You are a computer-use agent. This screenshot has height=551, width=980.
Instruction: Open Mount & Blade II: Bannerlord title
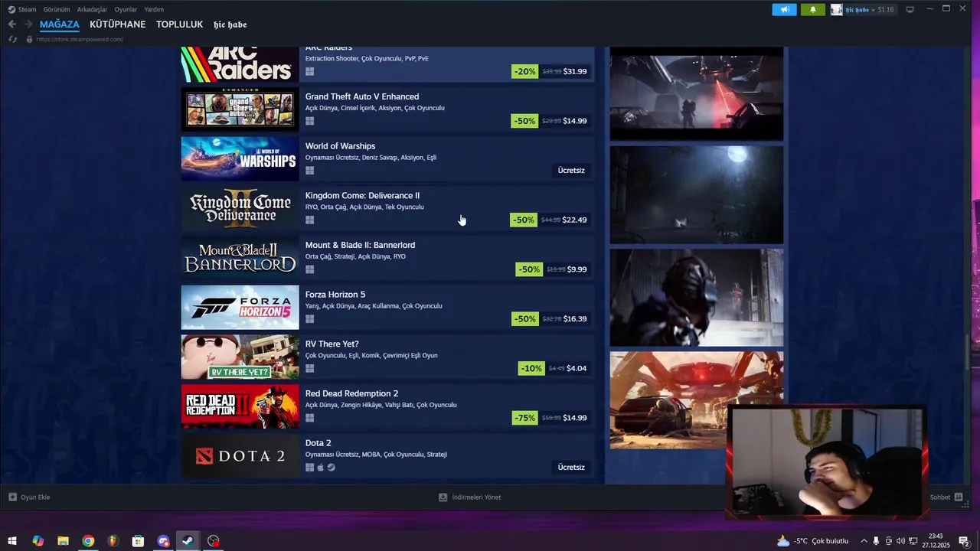pos(360,245)
